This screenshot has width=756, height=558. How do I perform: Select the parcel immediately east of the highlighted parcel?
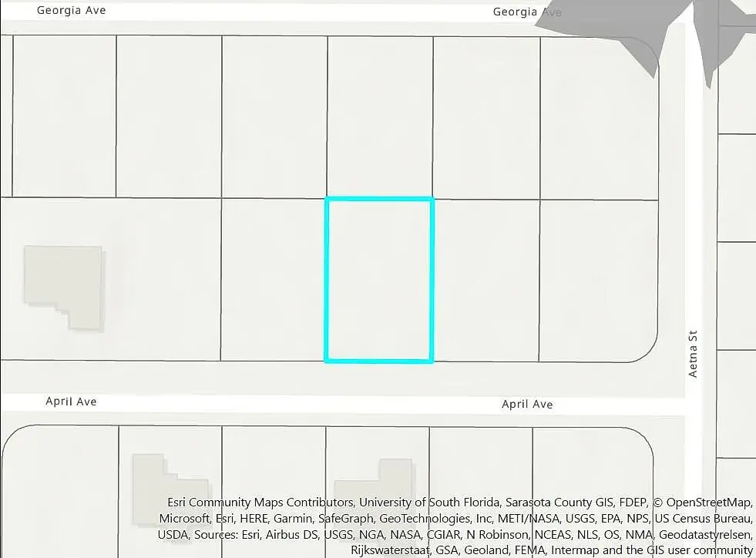pyautogui.click(x=486, y=280)
